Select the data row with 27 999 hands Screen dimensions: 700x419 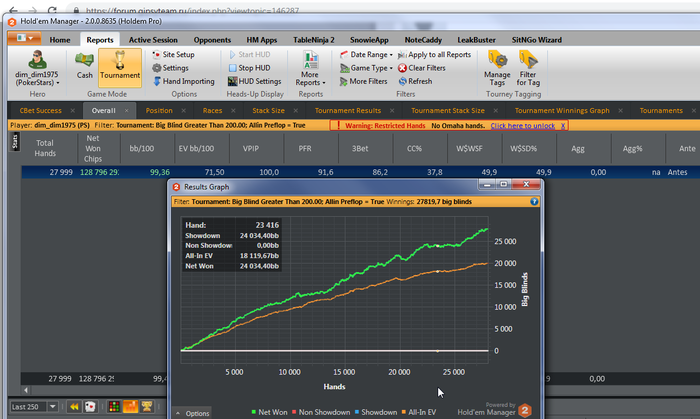(360, 172)
